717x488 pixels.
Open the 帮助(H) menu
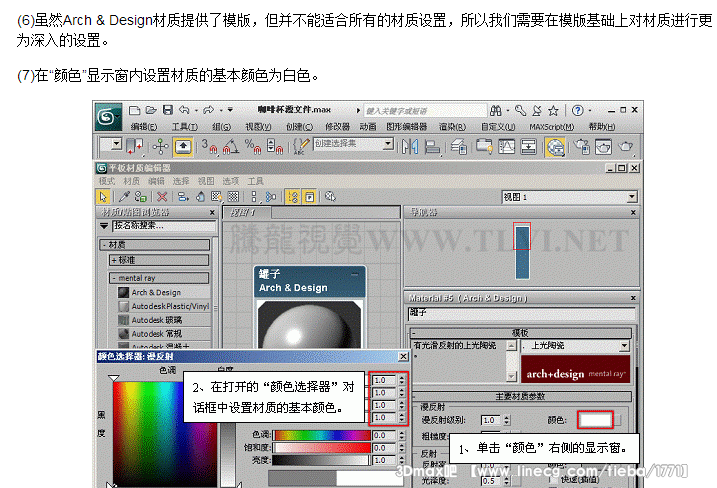pyautogui.click(x=602, y=127)
